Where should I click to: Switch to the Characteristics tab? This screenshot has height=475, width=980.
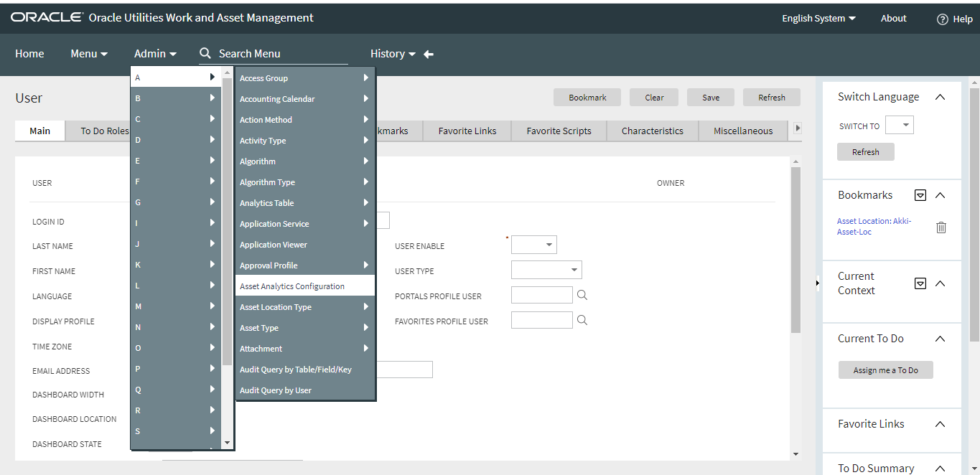coord(652,131)
